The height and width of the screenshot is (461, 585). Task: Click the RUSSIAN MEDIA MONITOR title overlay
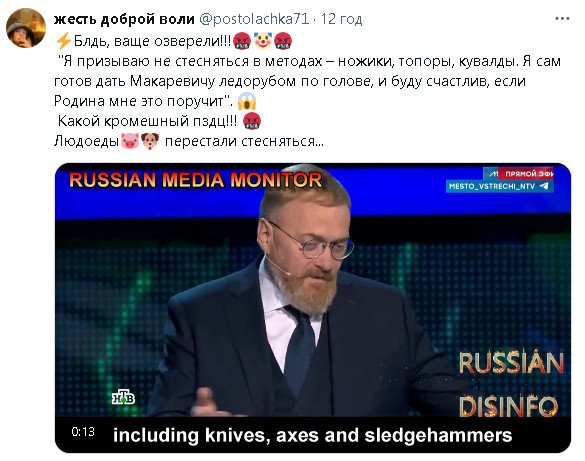pos(195,180)
